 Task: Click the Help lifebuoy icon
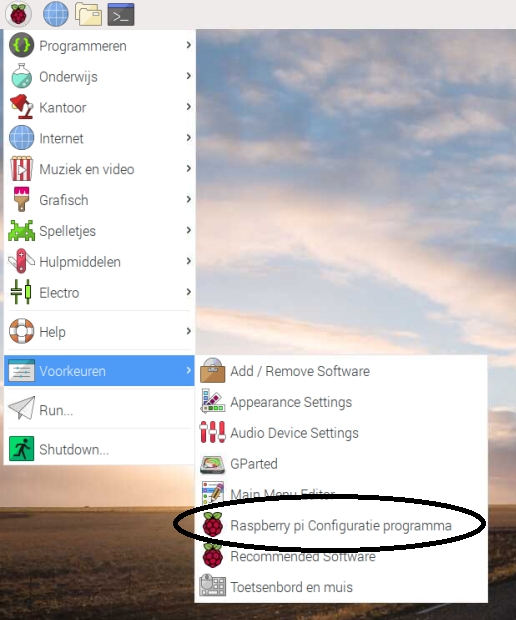[21, 331]
